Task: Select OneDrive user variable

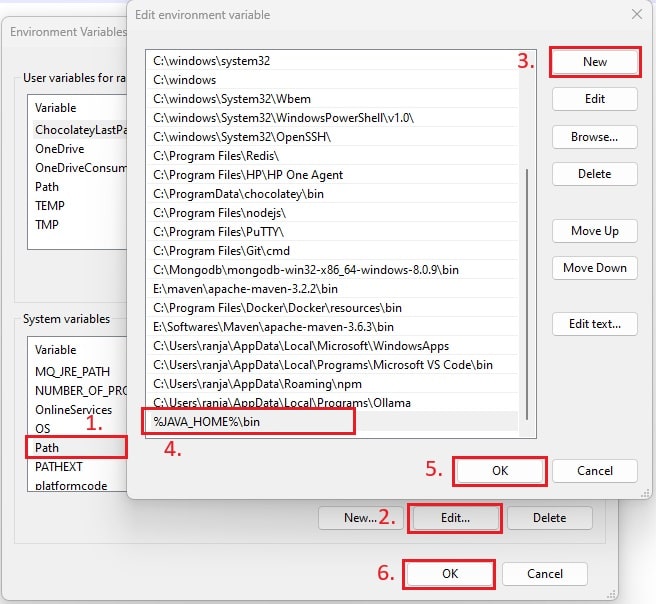Action: coord(77,149)
